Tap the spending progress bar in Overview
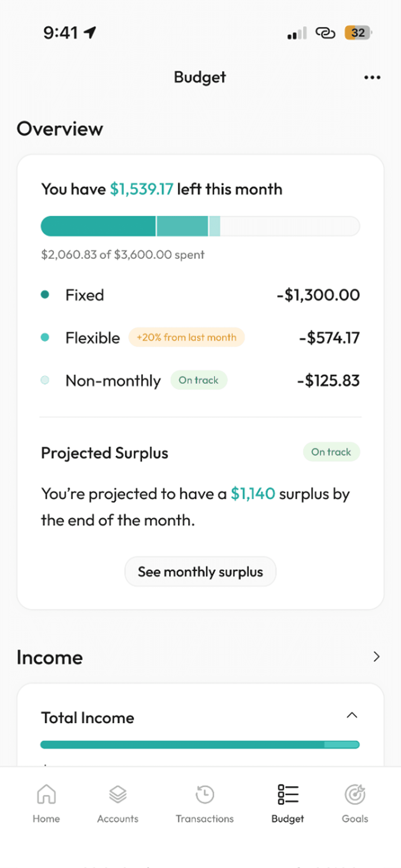Viewport: 401px width, 868px height. [x=200, y=226]
